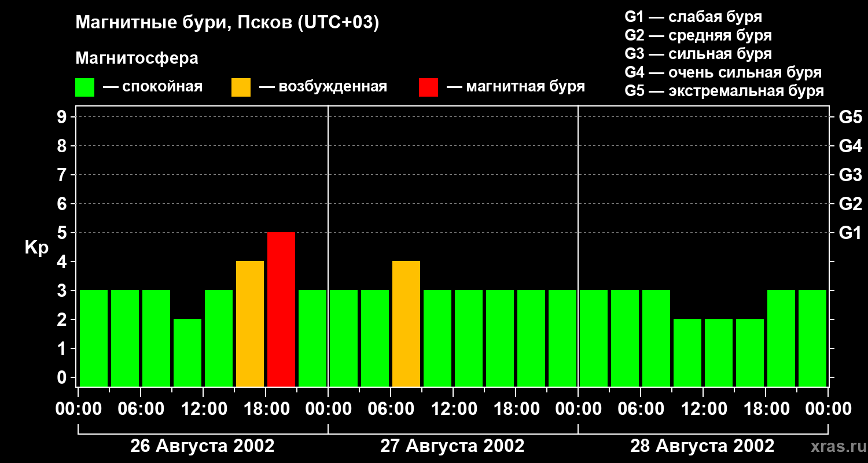
Task: Click the G5 label on the right axis
Action: tap(850, 117)
